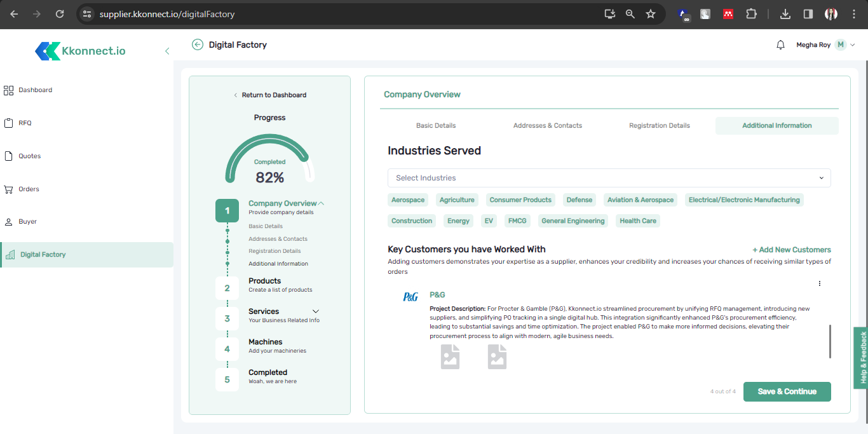Click the Save & Continue button
This screenshot has height=434, width=868.
pos(787,391)
